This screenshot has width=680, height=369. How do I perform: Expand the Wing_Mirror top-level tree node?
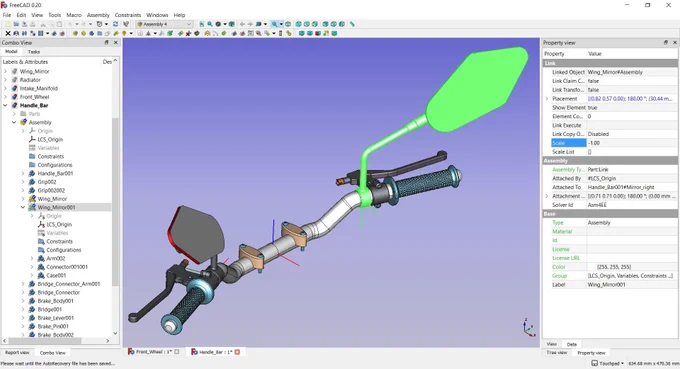(x=5, y=71)
